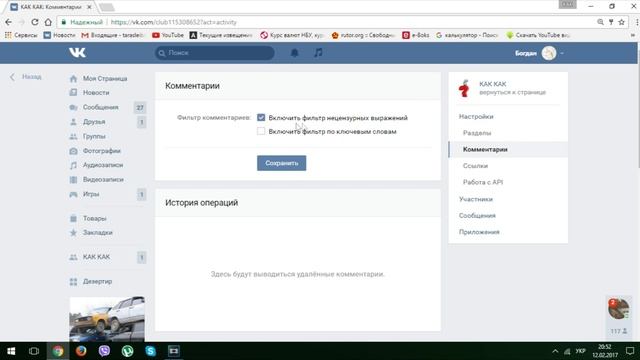The height and width of the screenshot is (360, 640).
Task: Select Приложения in group settings menu
Action: 479,232
